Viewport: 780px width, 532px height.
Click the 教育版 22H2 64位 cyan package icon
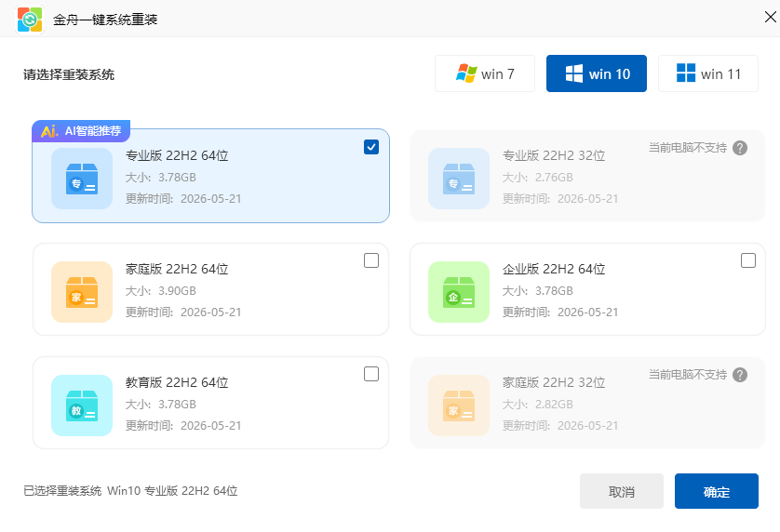(x=82, y=406)
